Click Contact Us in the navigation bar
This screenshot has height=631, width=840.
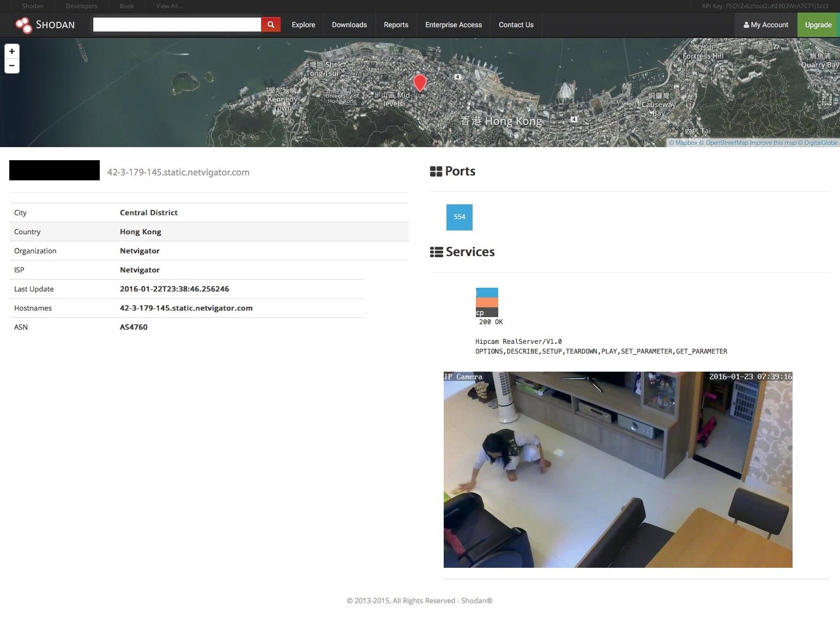[x=516, y=25]
